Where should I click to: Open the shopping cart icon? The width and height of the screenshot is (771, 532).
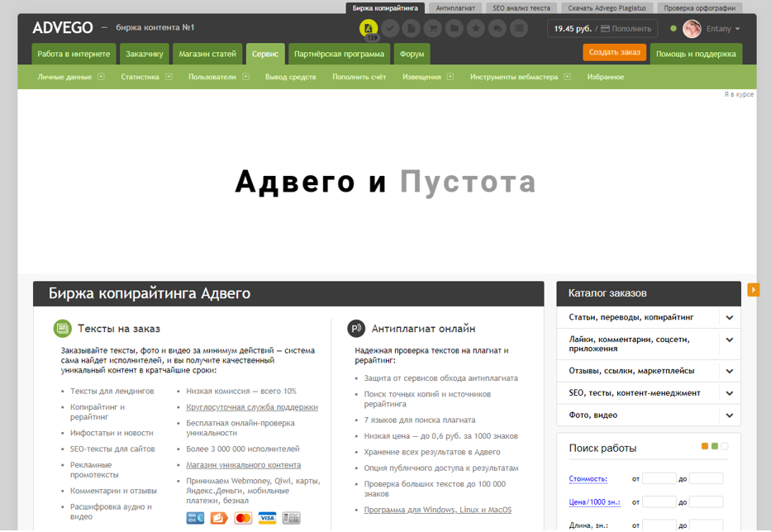pos(433,29)
